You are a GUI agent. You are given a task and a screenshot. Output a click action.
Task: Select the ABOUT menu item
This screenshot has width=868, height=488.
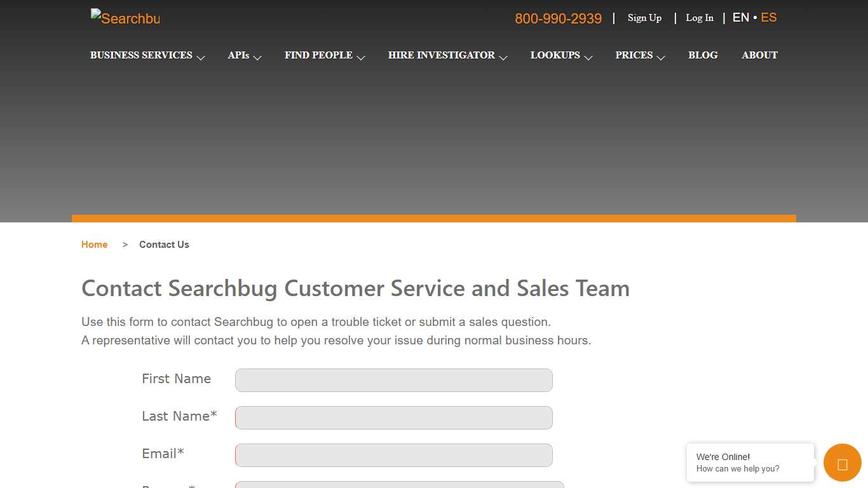(x=759, y=55)
